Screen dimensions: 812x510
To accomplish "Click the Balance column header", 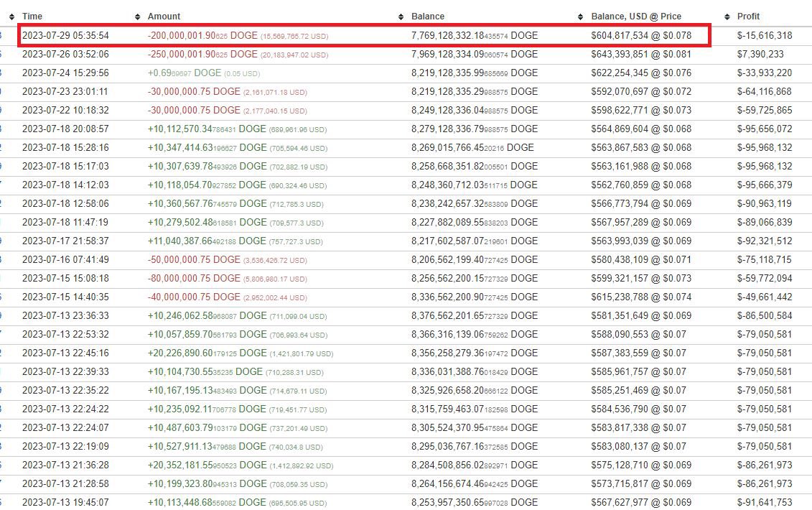I will click(428, 17).
